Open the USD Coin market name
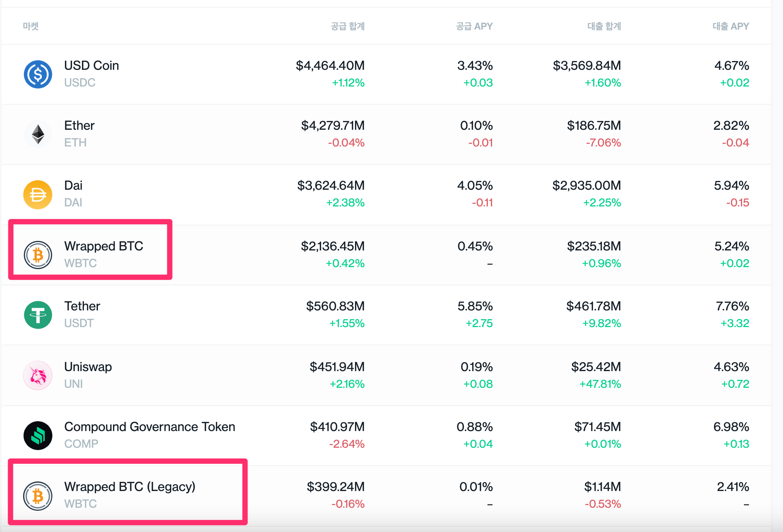Viewport: 783px width, 532px height. tap(91, 66)
